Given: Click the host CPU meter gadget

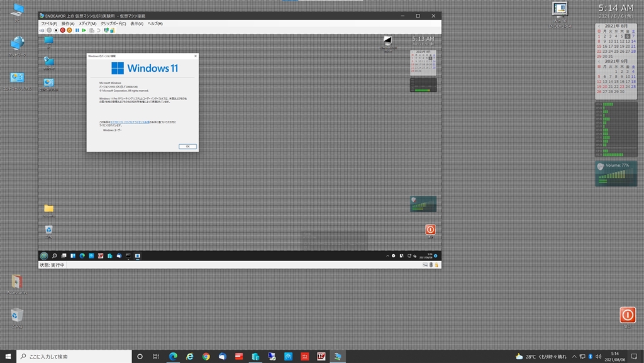Looking at the screenshot, I should pos(616,130).
